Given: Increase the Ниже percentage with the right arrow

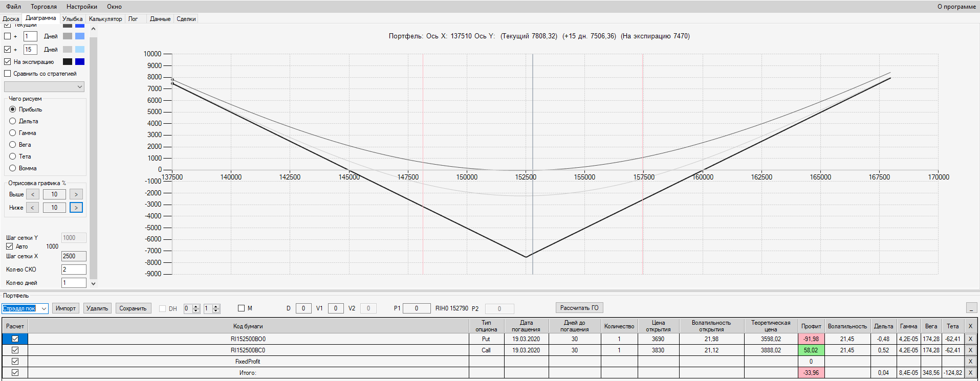Looking at the screenshot, I should [x=76, y=208].
